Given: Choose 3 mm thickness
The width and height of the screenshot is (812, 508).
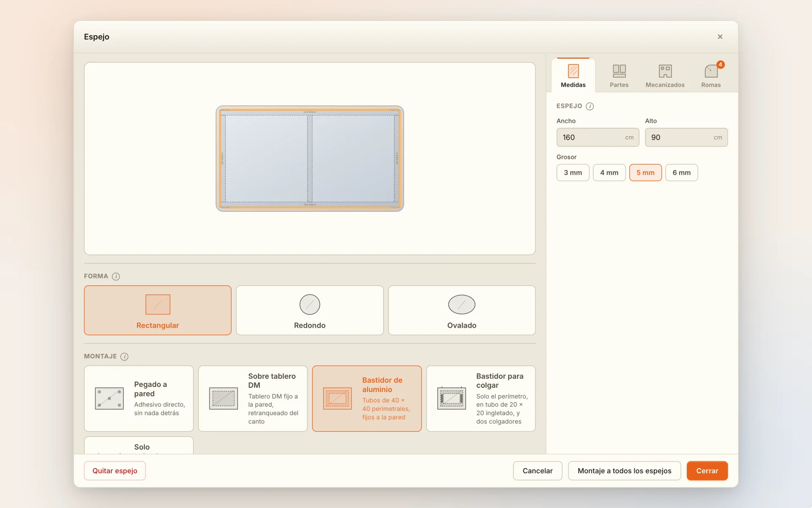Looking at the screenshot, I should point(573,173).
